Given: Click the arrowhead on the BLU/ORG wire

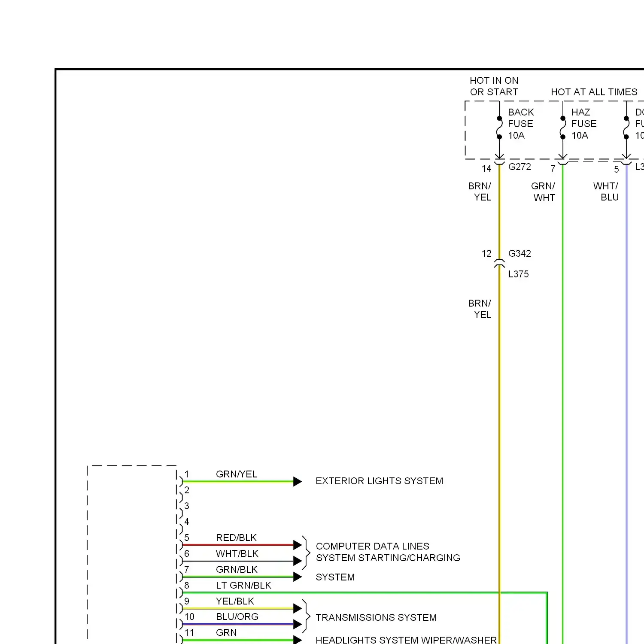Looking at the screenshot, I should (x=298, y=624).
